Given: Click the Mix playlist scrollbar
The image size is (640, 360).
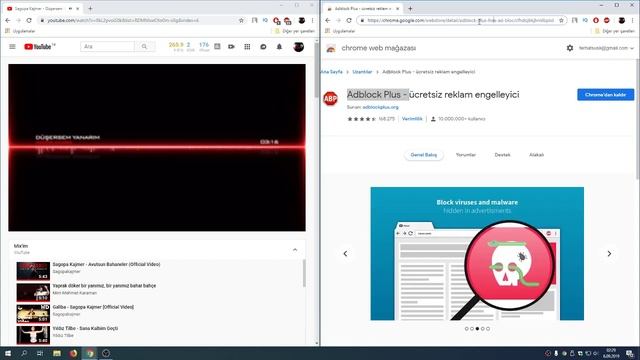Looking at the screenshot, I should [304, 273].
